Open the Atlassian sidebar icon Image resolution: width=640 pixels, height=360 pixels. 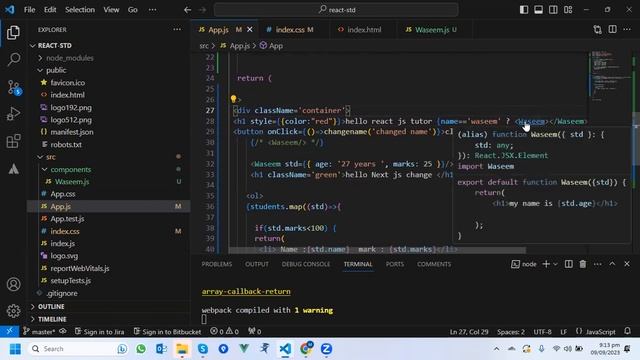pos(13,169)
